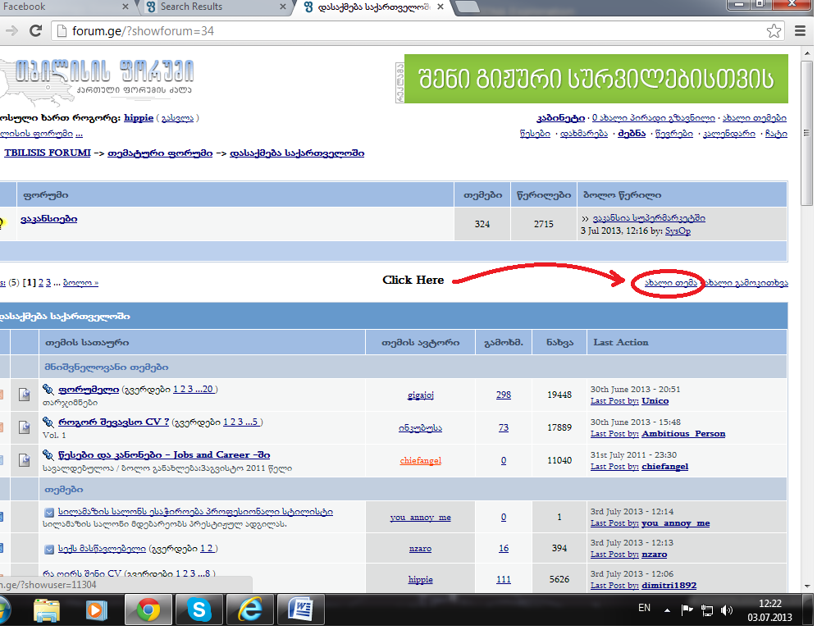Click the document icon in Jobs and Career row
The height and width of the screenshot is (630, 840).
[x=25, y=460]
